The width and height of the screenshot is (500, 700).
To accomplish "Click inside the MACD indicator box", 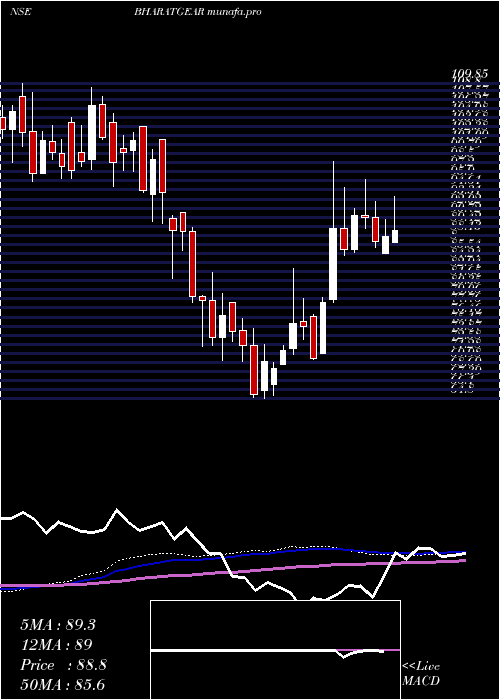I will pyautogui.click(x=275, y=650).
